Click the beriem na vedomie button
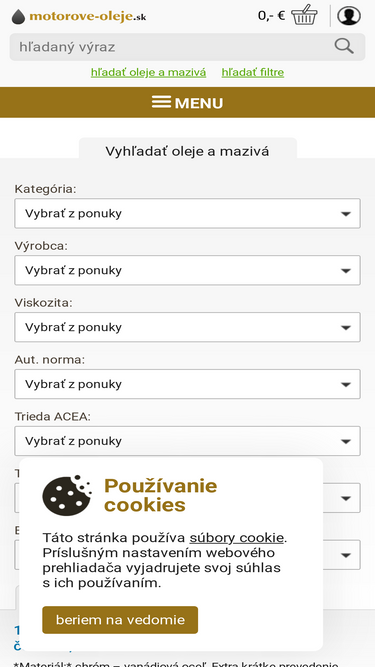This screenshot has height=667, width=375. pyautogui.click(x=120, y=620)
